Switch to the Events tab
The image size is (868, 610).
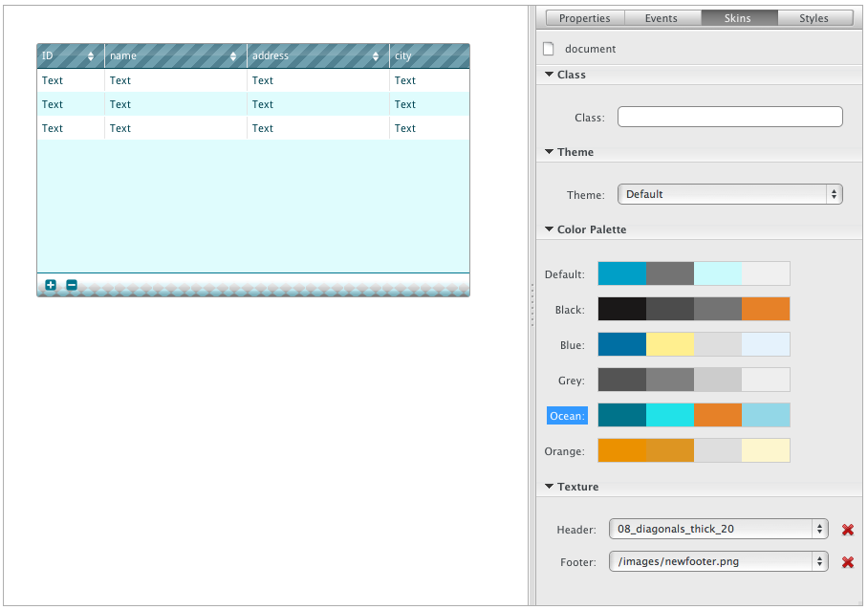coord(661,18)
